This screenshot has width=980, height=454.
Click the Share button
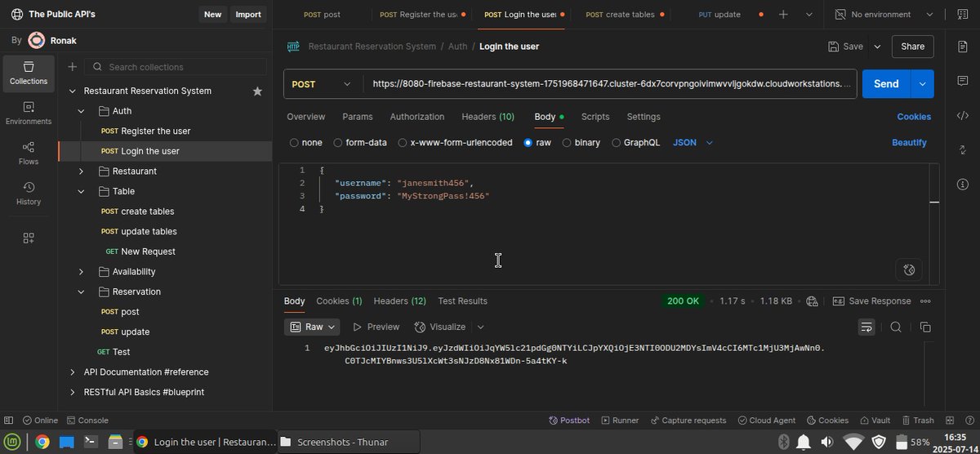[x=912, y=47]
